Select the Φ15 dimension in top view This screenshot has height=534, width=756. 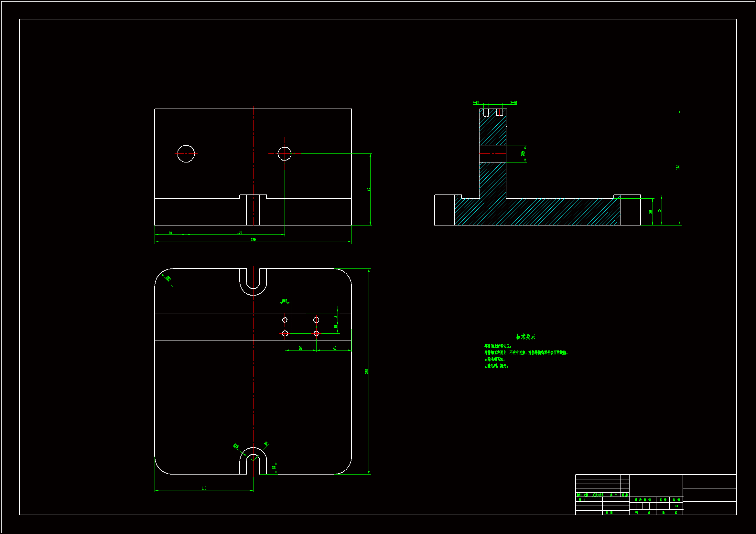285,301
